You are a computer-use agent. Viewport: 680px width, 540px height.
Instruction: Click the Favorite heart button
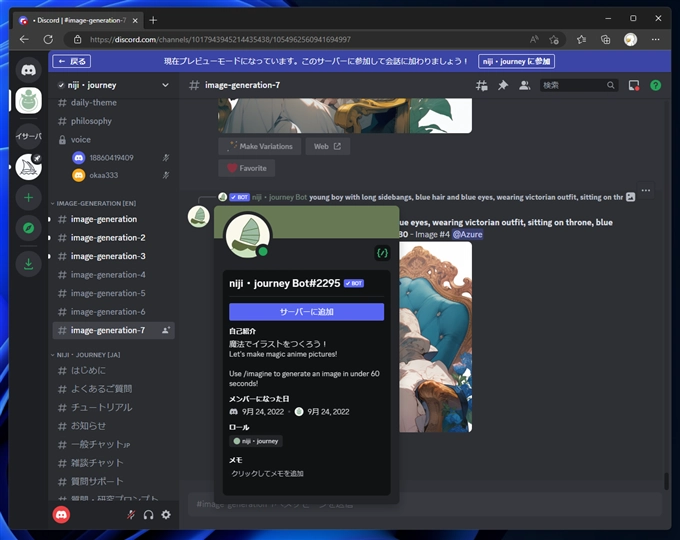[247, 168]
